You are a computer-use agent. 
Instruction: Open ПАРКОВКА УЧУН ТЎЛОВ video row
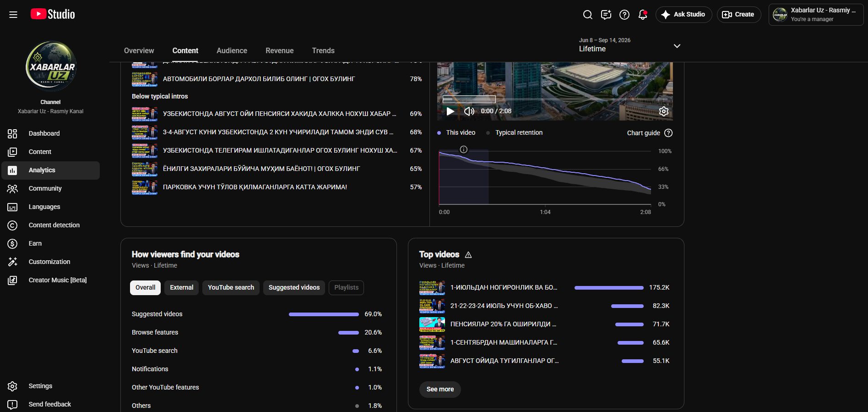(277, 187)
